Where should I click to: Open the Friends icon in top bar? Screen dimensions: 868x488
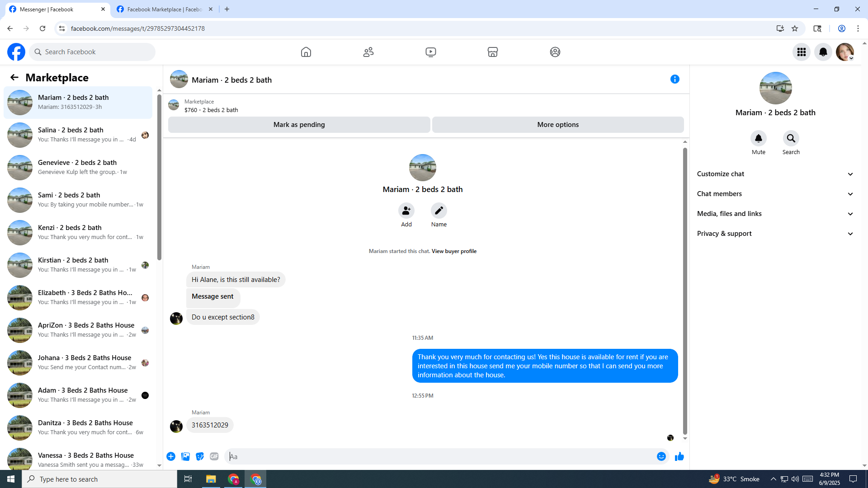pyautogui.click(x=368, y=52)
